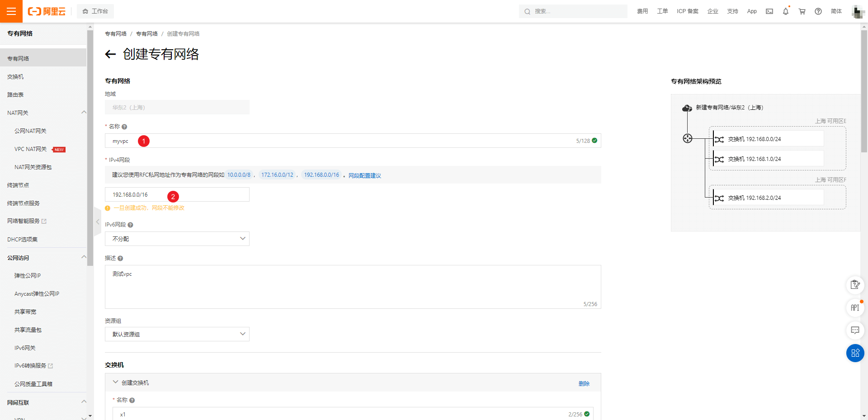Open the 支持 menu
The width and height of the screenshot is (868, 420).
733,11
